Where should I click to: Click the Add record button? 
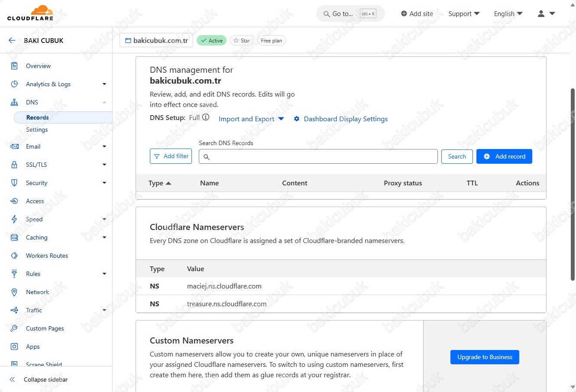click(504, 156)
